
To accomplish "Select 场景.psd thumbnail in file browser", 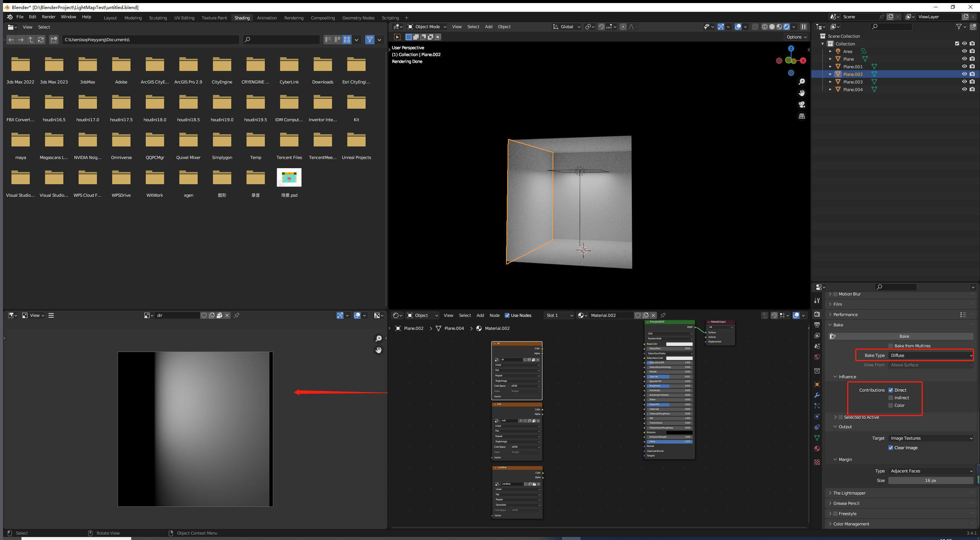I will pyautogui.click(x=289, y=178).
